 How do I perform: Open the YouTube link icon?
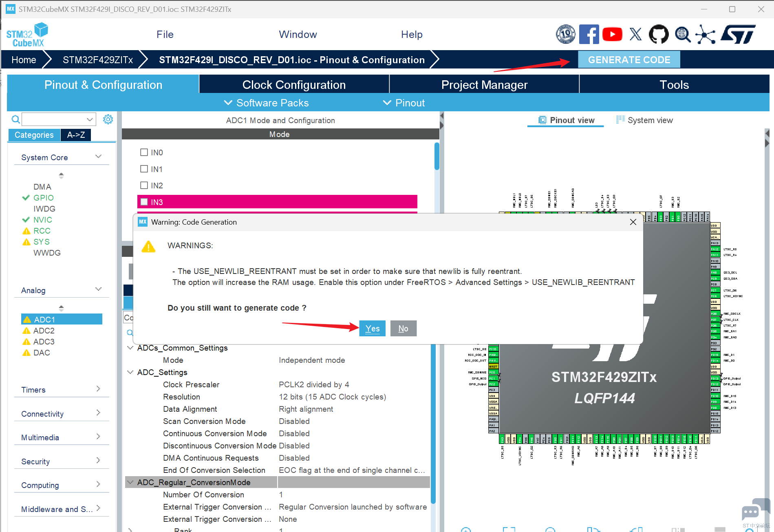point(612,35)
